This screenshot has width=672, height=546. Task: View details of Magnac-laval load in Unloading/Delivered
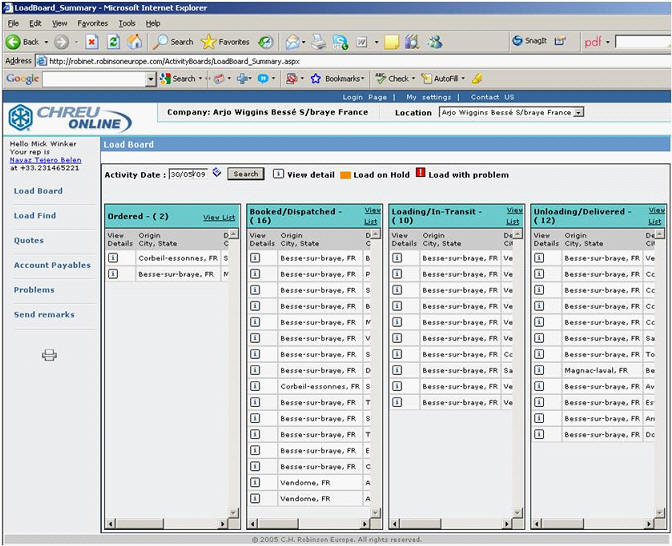(539, 370)
